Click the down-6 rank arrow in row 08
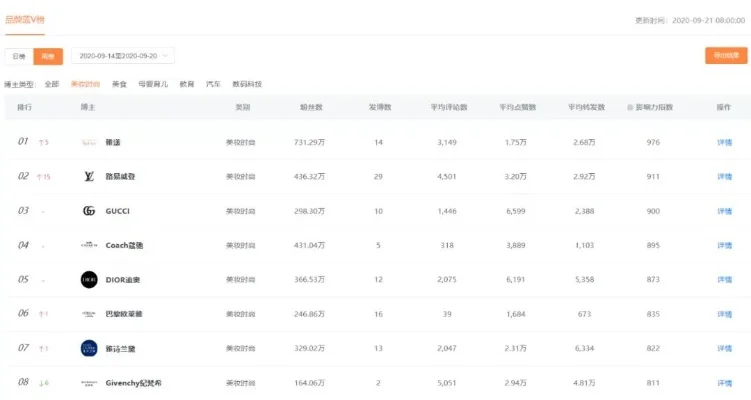Image resolution: width=751 pixels, height=400 pixels. 44,383
